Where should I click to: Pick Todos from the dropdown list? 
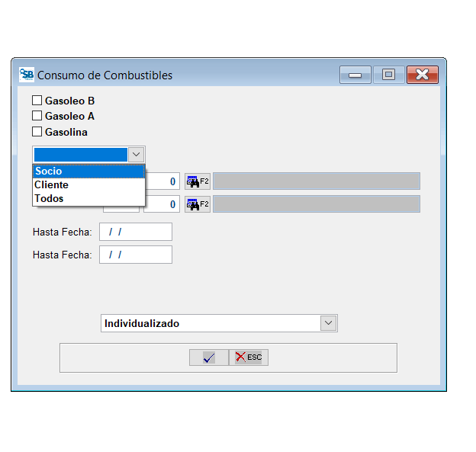click(x=88, y=198)
